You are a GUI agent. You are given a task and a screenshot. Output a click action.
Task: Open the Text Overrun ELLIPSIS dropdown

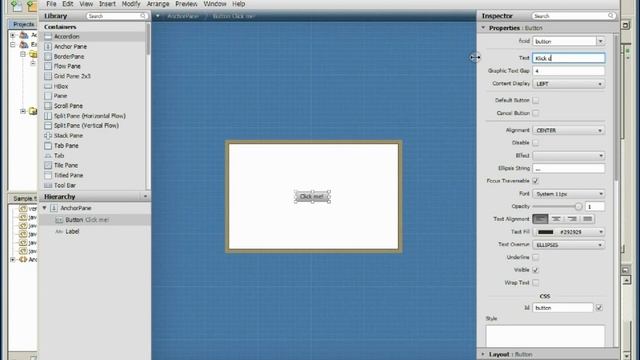[569, 245]
